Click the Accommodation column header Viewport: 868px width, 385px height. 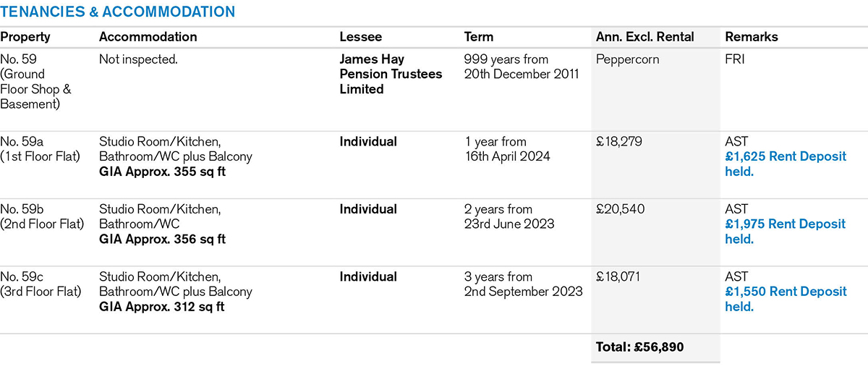[x=148, y=37]
